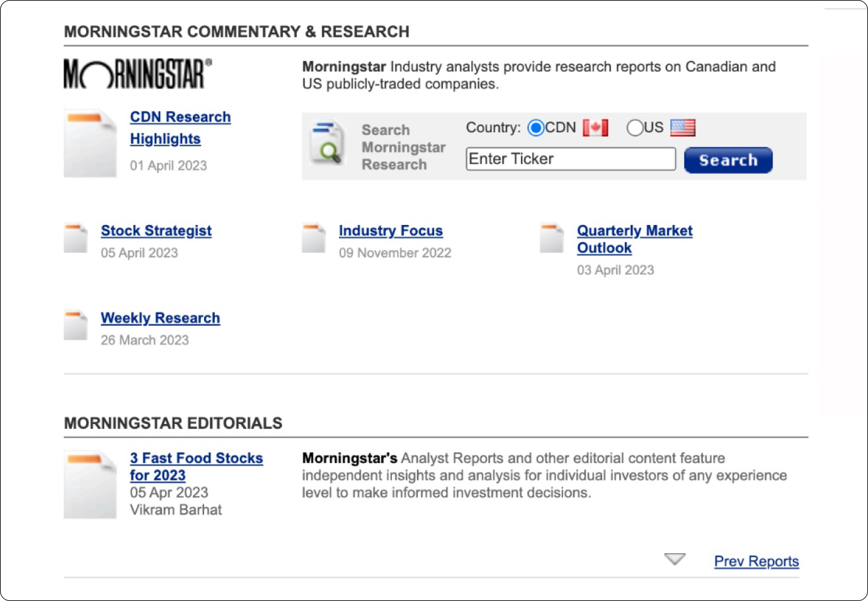868x601 pixels.
Task: Open the 3 Fast Food Stocks document icon
Action: point(90,484)
